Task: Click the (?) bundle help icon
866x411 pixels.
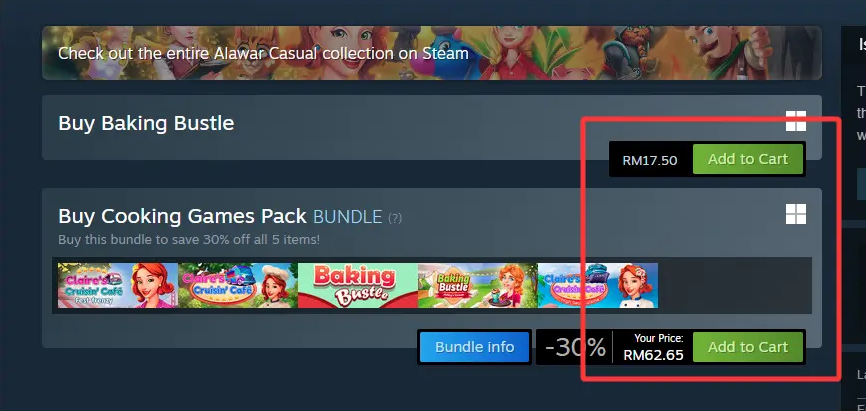Action: tap(395, 218)
